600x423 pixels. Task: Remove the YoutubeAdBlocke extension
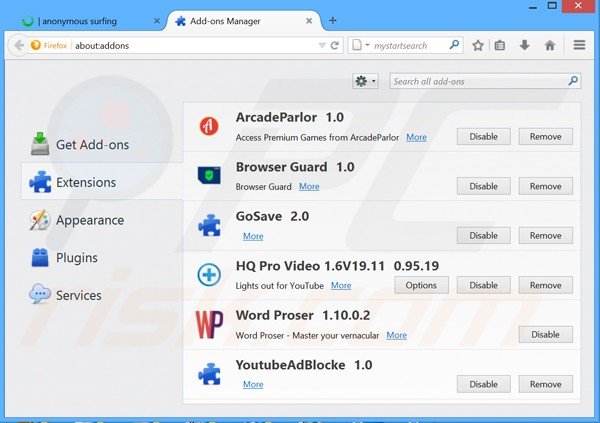click(x=546, y=384)
